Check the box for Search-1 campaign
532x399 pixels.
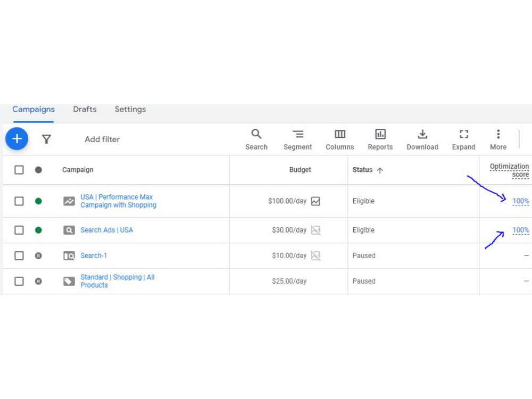[x=19, y=255]
